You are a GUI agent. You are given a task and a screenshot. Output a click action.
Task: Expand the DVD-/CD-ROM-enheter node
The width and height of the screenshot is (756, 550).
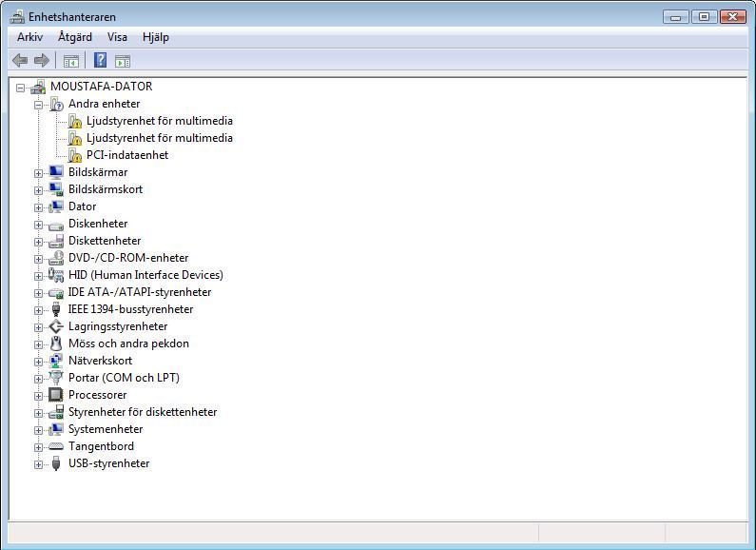tap(38, 259)
